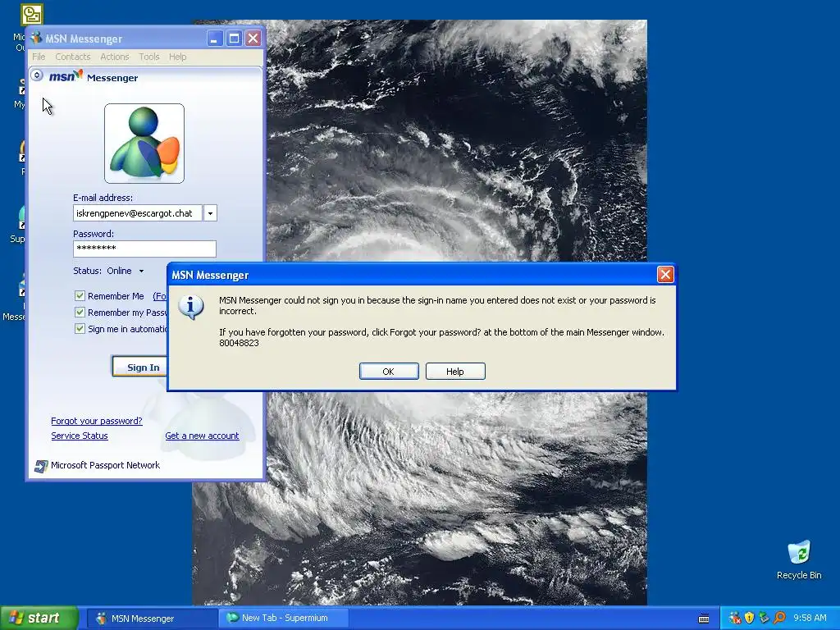Click the MSN Messenger buddy display picture
Screen dimensions: 840x630
(x=144, y=144)
